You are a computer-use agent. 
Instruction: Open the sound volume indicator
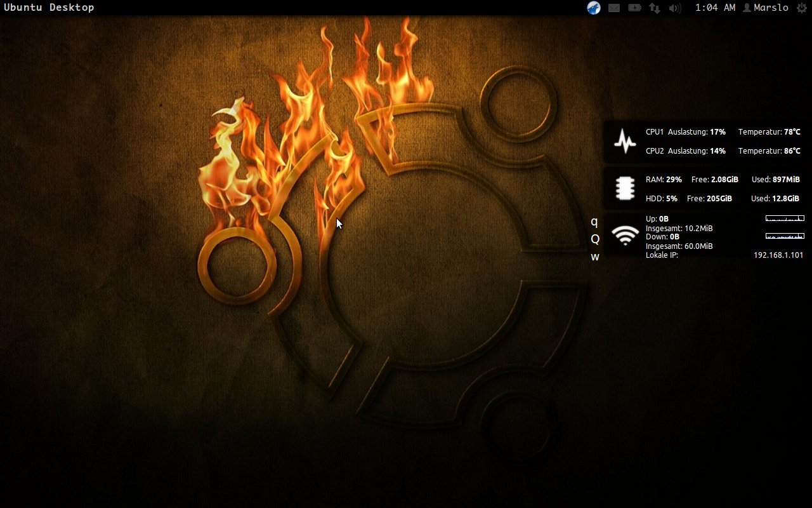pos(675,8)
